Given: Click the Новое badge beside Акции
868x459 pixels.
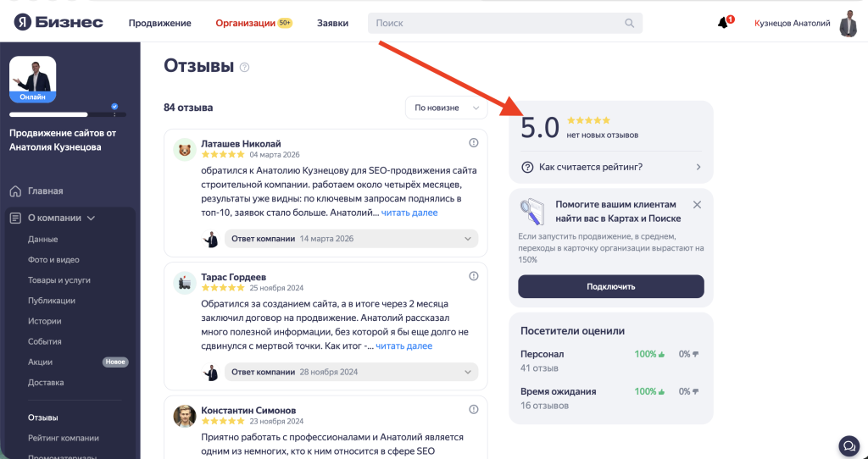Looking at the screenshot, I should point(115,362).
